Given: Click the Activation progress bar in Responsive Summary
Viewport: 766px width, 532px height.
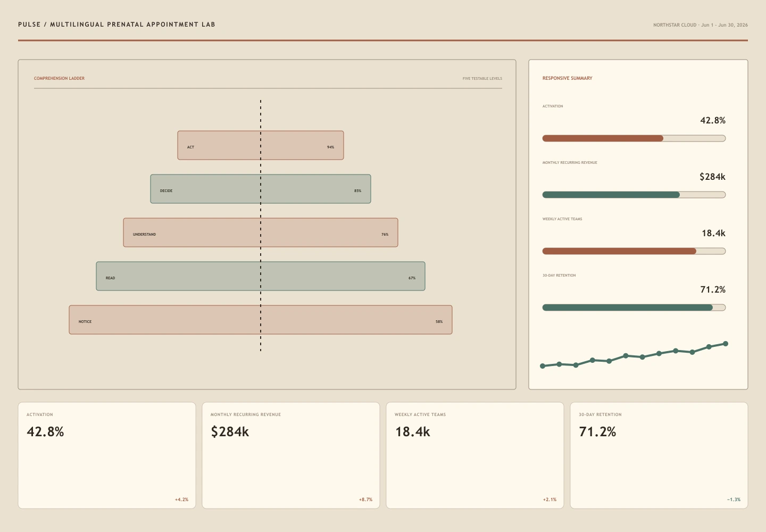Looking at the screenshot, I should (634, 138).
